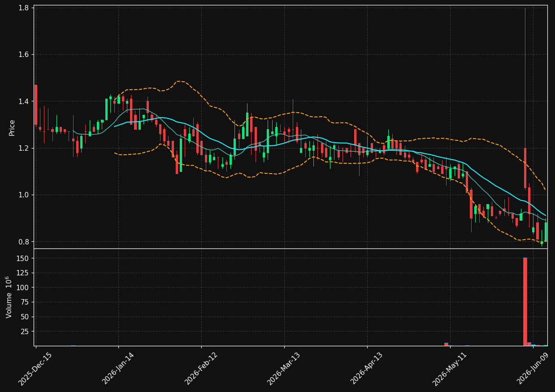Click the 1.6 price axis tick
The width and height of the screenshot is (555, 392).
[25, 55]
